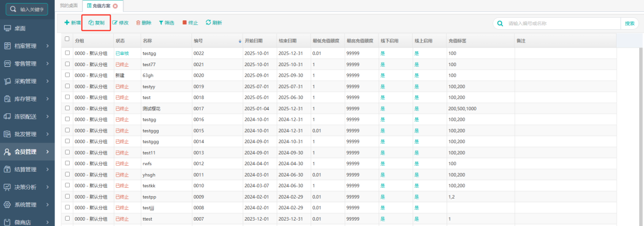Click the 新建 status in row 0020
Image resolution: width=644 pixels, height=226 pixels.
pyautogui.click(x=120, y=76)
